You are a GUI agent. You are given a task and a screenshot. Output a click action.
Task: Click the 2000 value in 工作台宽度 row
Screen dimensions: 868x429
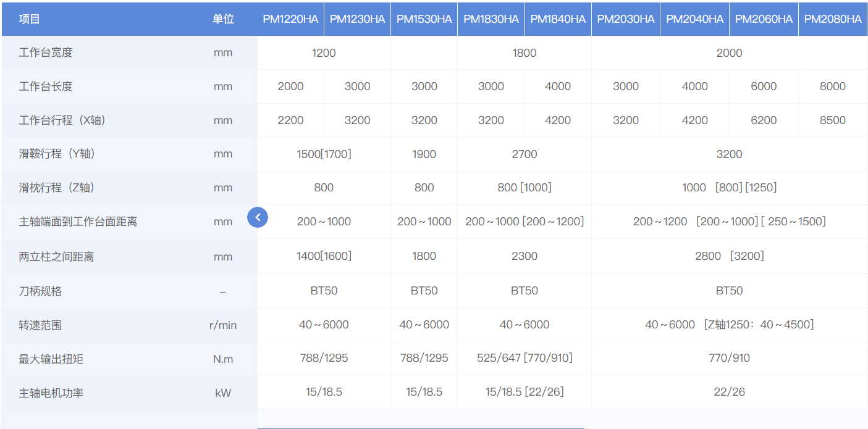[729, 52]
